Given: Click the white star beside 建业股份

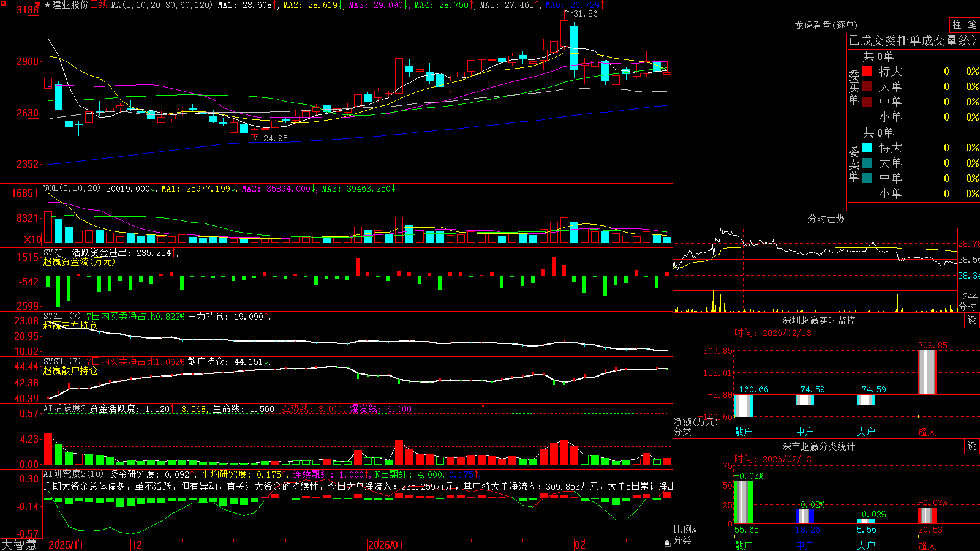Looking at the screenshot, I should [x=48, y=5].
